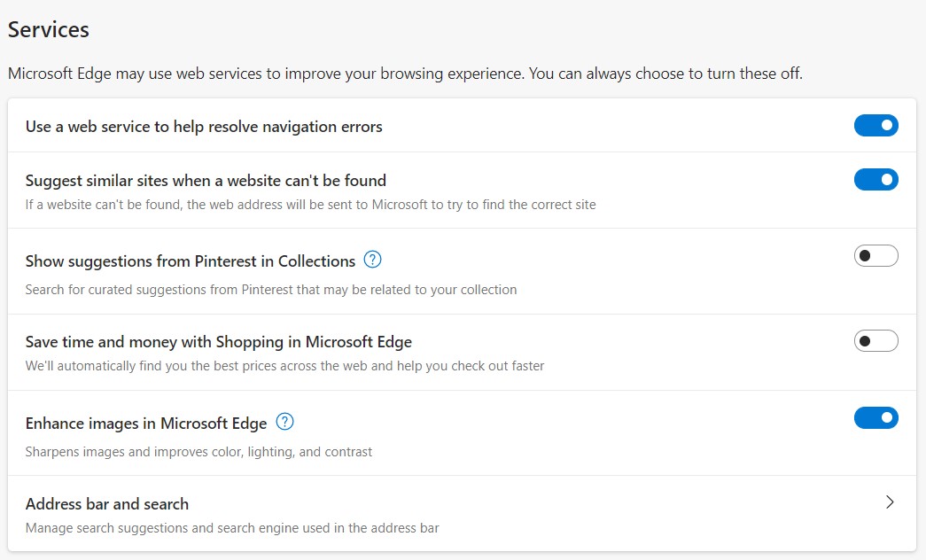Click 'Search for curated suggestions' description
926x560 pixels.
point(270,290)
